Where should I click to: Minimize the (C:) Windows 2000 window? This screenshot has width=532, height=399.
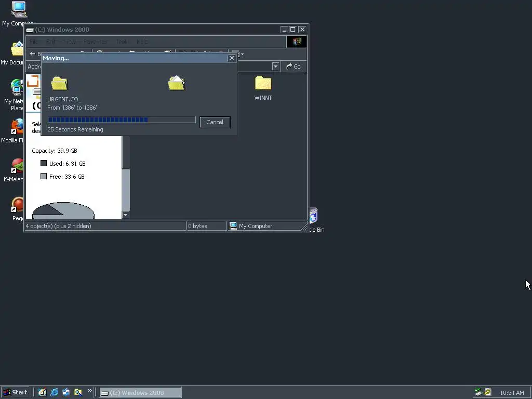(284, 30)
